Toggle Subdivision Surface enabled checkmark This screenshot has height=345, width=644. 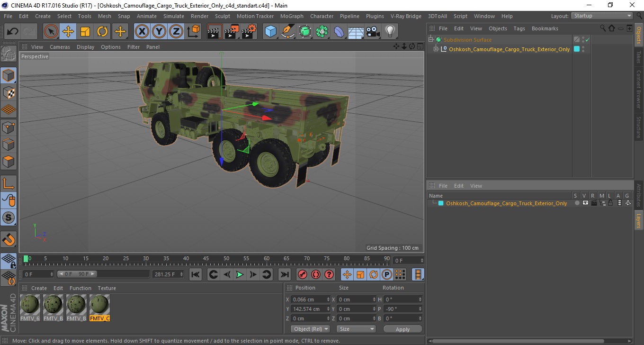[588, 40]
